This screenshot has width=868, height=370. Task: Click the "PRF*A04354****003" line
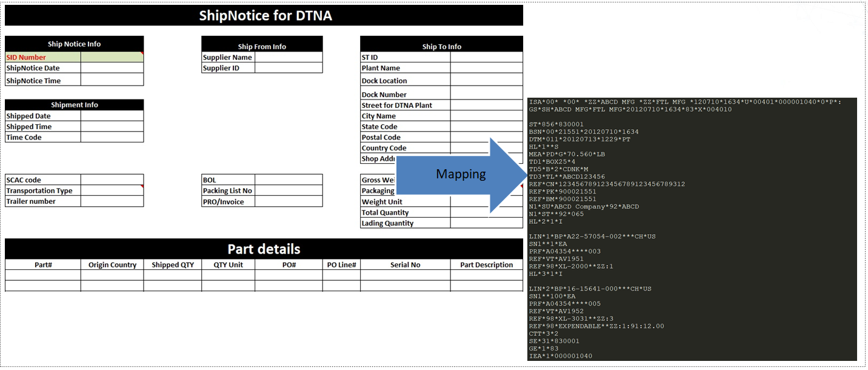(565, 251)
